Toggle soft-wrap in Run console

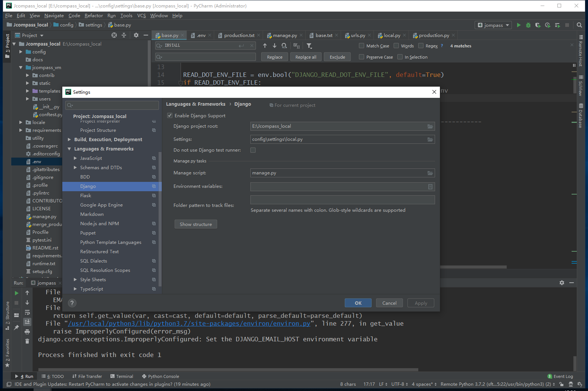pos(27,312)
